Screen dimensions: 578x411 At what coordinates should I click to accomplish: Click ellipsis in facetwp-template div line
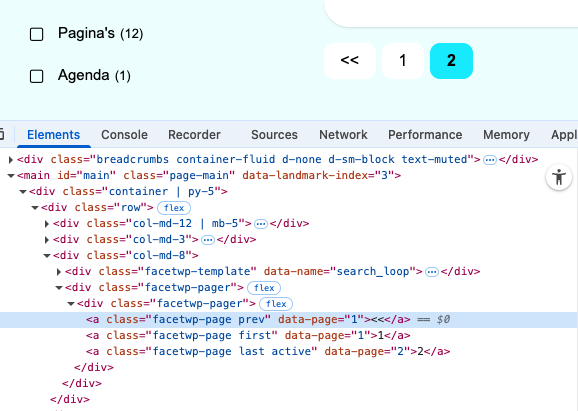click(x=432, y=272)
